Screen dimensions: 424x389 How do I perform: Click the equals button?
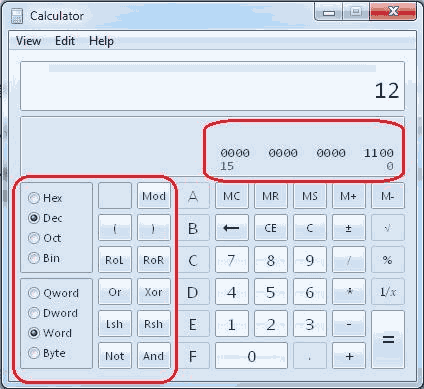[x=388, y=340]
